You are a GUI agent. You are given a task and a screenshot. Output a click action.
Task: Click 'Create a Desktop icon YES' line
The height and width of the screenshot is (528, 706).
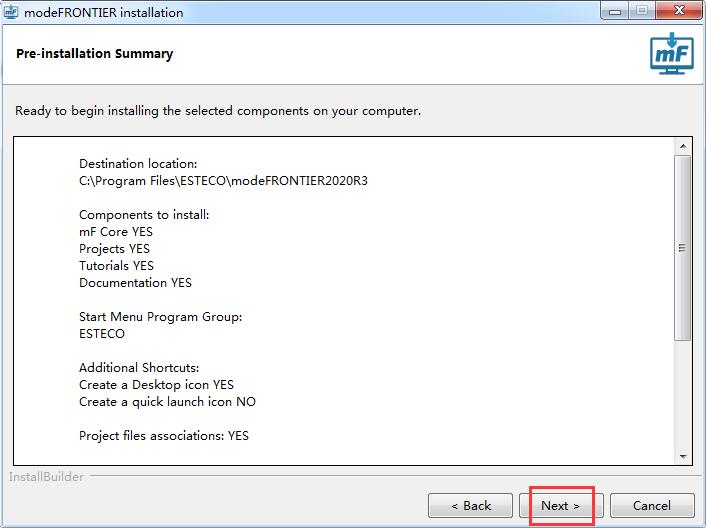[x=156, y=384]
